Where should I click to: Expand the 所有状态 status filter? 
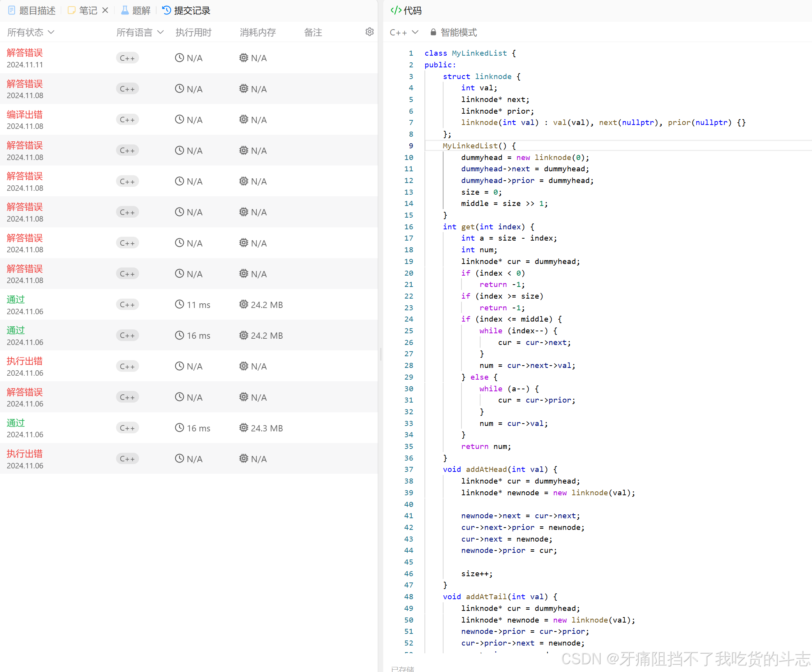coord(30,32)
